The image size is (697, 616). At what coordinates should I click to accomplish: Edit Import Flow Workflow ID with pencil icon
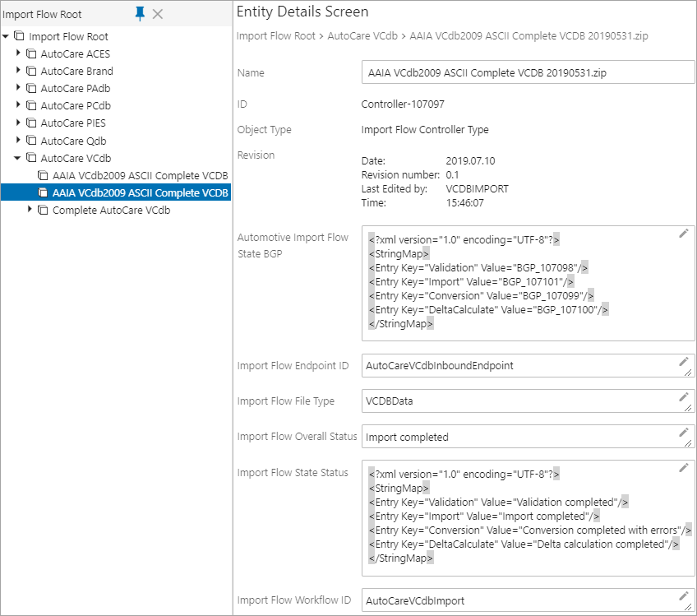[684, 596]
